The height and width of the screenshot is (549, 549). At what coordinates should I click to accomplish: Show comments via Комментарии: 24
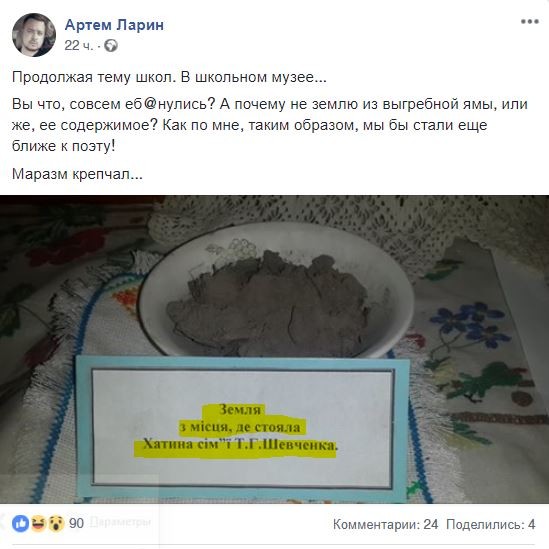[x=385, y=524]
